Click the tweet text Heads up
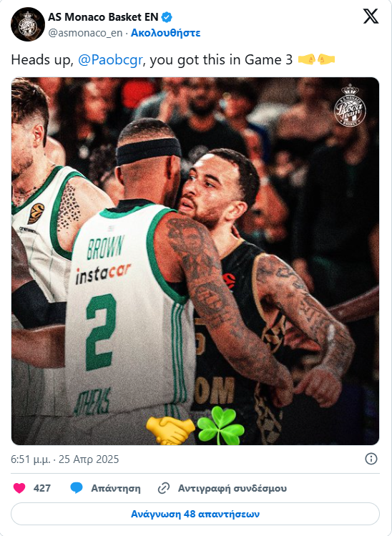392x536 pixels. (x=42, y=60)
